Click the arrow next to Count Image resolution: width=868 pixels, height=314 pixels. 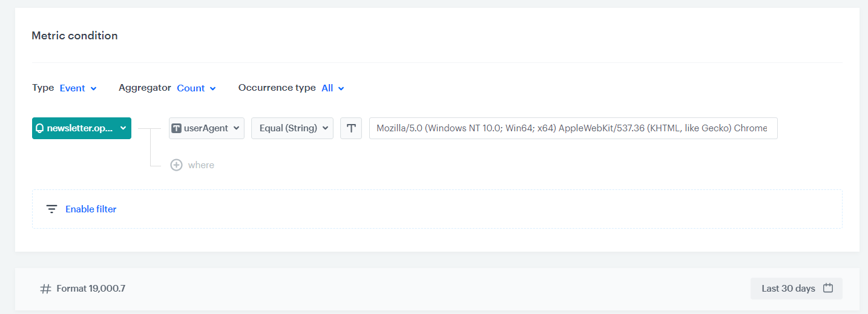click(213, 88)
